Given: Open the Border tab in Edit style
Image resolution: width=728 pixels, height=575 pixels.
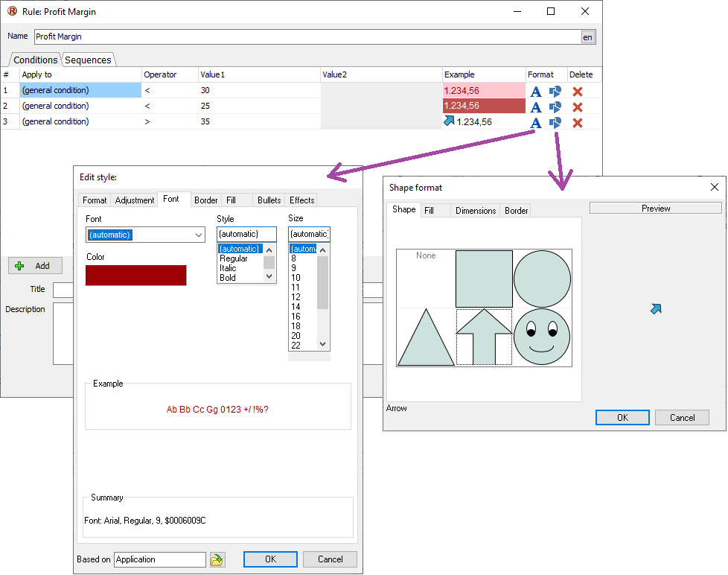Looking at the screenshot, I should click(x=205, y=200).
